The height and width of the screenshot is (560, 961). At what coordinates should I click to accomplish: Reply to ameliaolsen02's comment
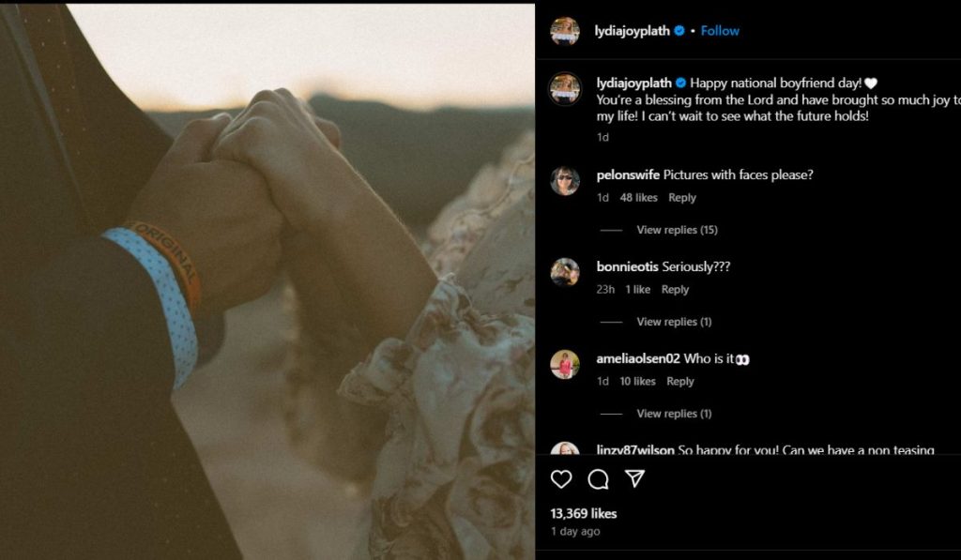(x=680, y=382)
